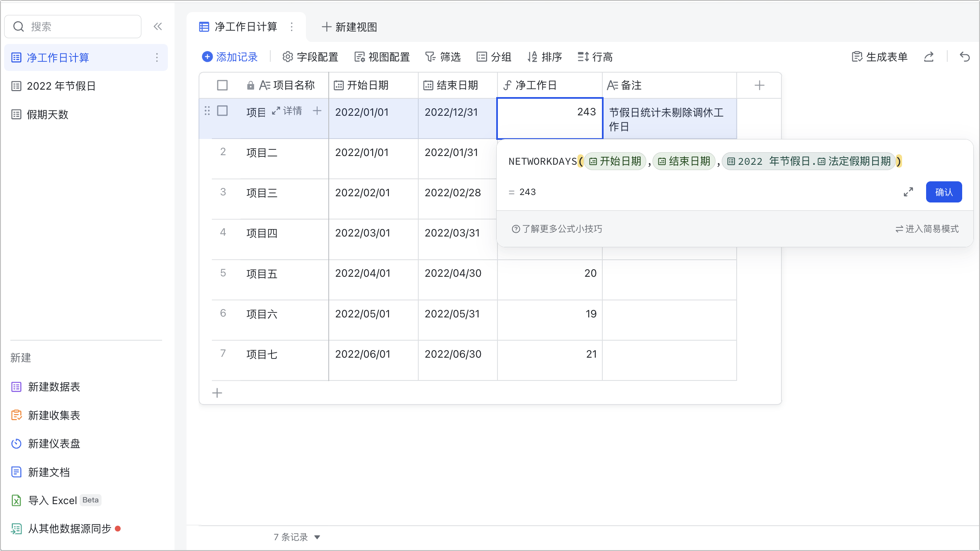Viewport: 980px width, 551px height.
Task: Click 从其他数据源同步 sync icon
Action: pyautogui.click(x=16, y=529)
